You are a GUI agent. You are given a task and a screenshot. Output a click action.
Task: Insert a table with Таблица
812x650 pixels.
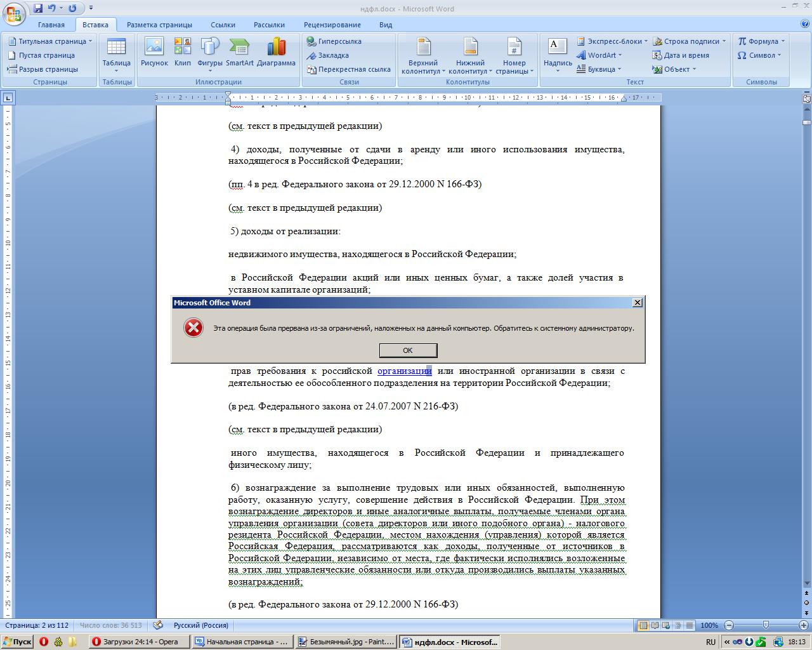tap(116, 55)
